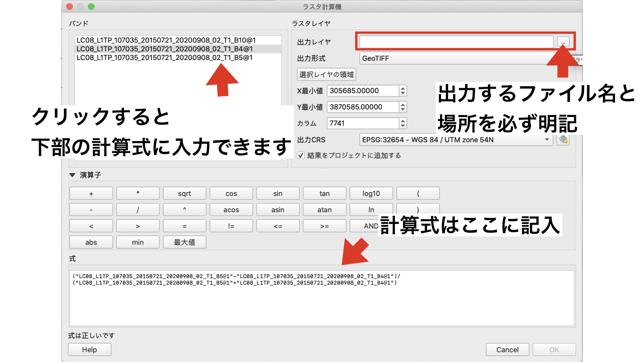The width and height of the screenshot is (644, 362).
Task: Click the >= operator button
Action: point(324,226)
